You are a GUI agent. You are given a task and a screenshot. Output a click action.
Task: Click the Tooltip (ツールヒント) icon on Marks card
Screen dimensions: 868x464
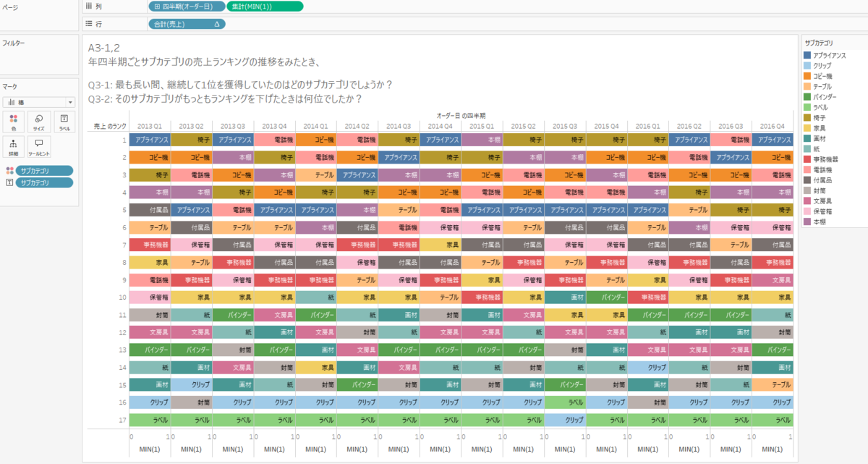(38, 145)
